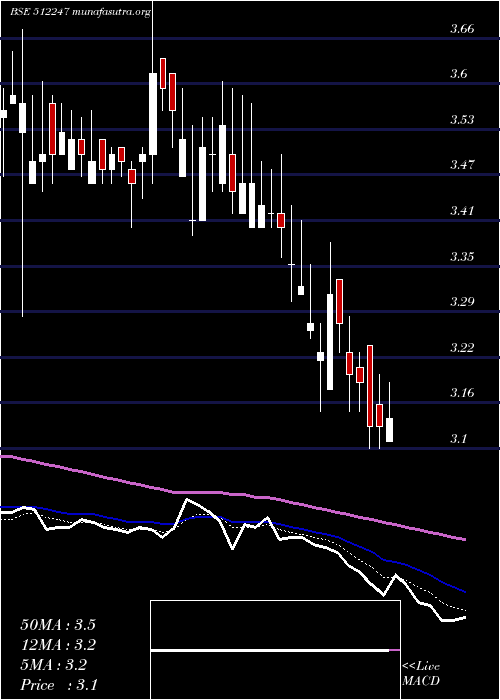Click the MACD histogram box
The height and width of the screenshot is (700, 500).
275,650
